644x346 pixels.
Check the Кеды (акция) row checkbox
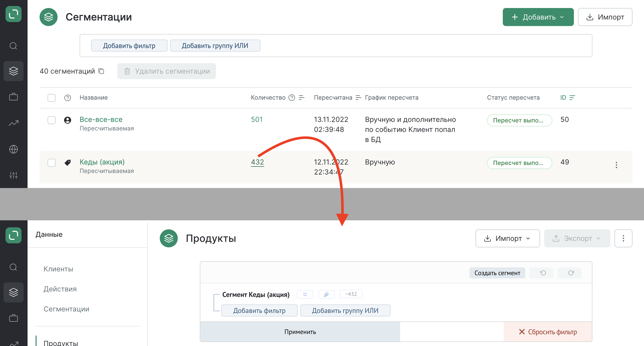pyautogui.click(x=52, y=163)
